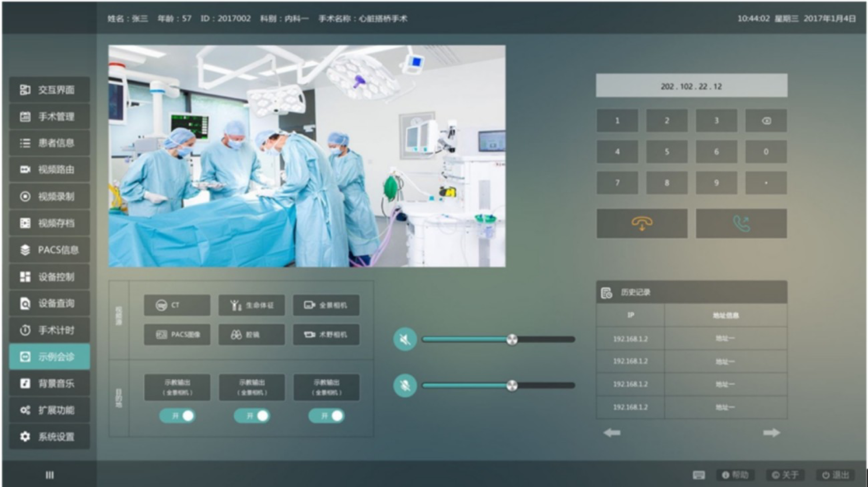868x487 pixels.
Task: Click the 退出 exit button
Action: [x=835, y=475]
